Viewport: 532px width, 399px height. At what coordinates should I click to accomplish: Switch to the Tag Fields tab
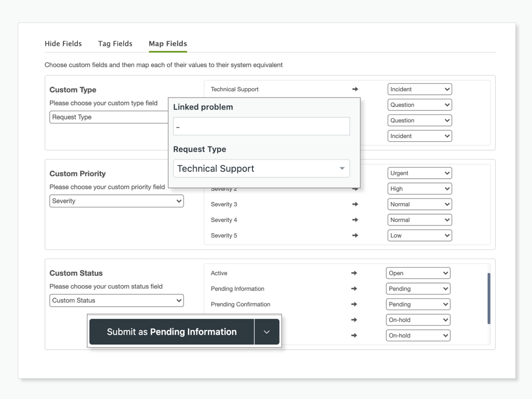coord(115,44)
